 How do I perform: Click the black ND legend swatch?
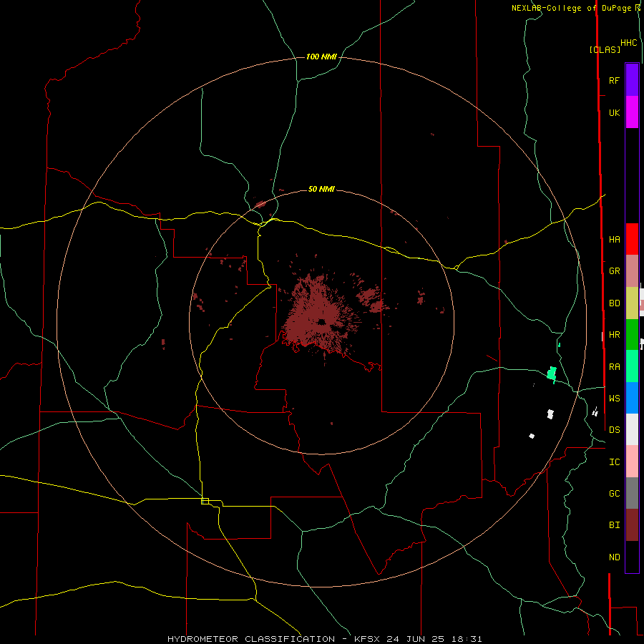pos(632,557)
